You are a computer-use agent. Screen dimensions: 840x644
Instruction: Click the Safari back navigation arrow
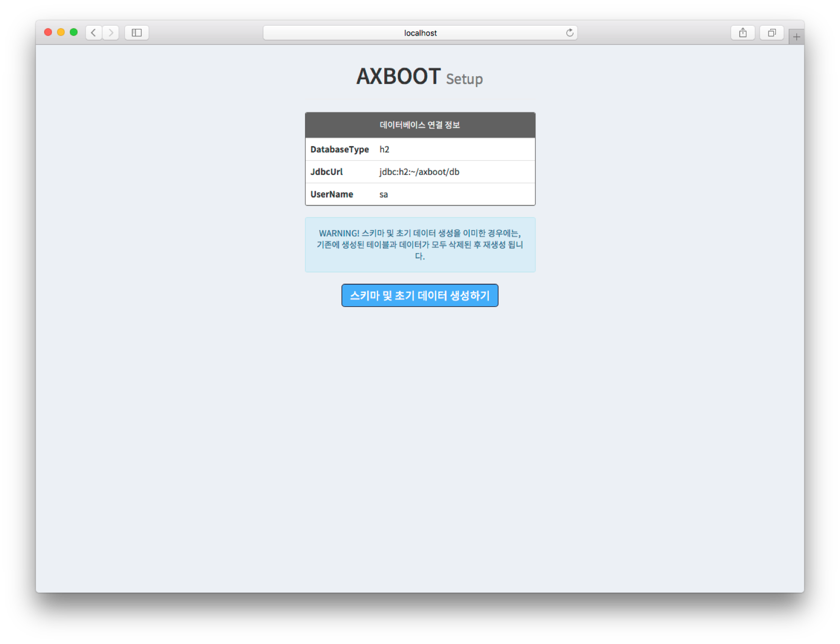[x=93, y=33]
